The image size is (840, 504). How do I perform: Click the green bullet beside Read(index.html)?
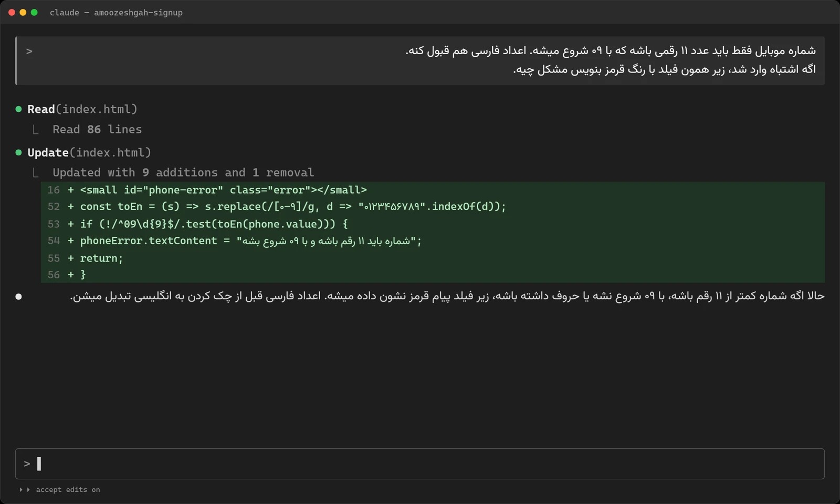19,109
